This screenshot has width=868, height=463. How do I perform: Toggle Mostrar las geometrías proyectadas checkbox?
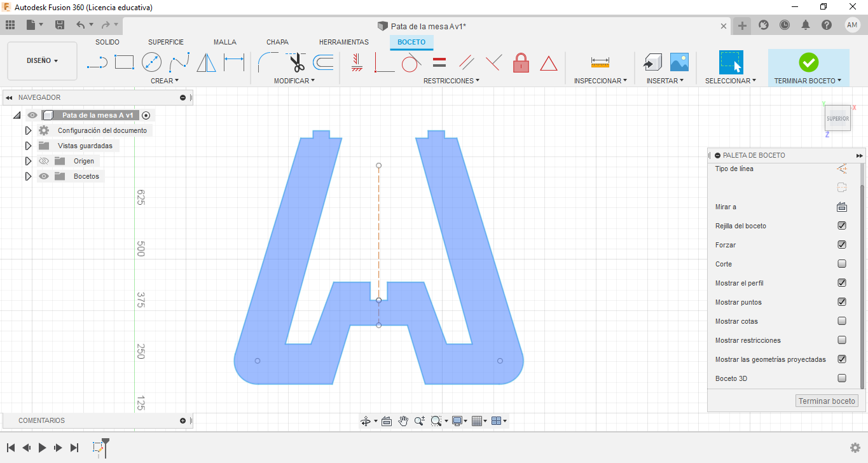(x=842, y=359)
